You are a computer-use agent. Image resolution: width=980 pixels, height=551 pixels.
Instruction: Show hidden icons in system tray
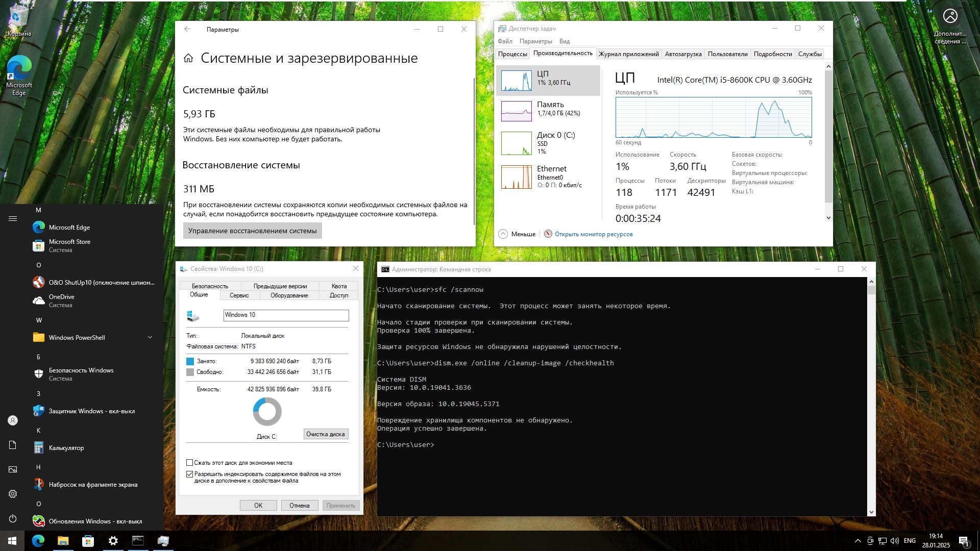pyautogui.click(x=857, y=541)
